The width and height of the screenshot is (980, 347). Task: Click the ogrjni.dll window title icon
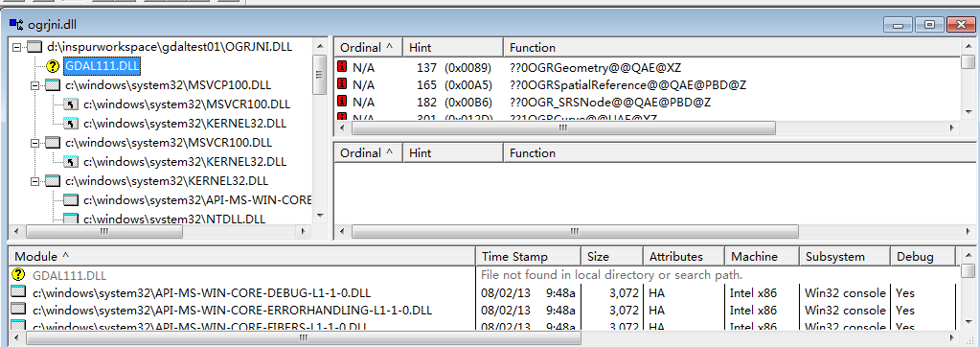point(16,24)
